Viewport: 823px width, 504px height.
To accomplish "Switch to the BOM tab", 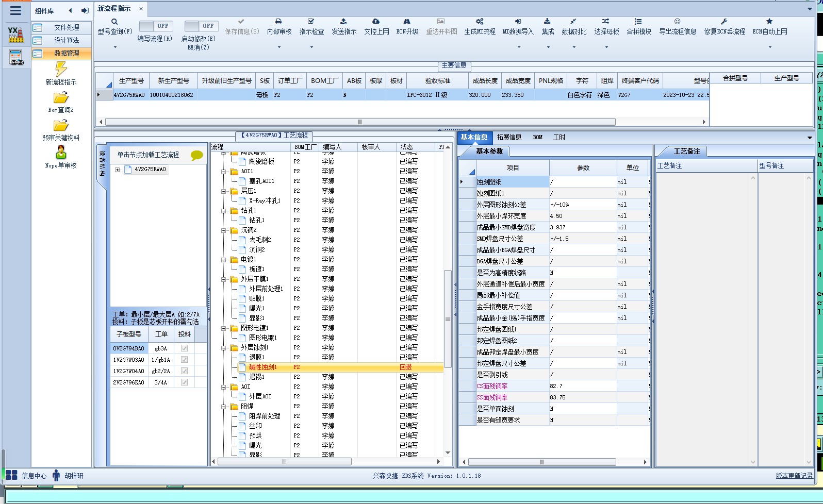I will click(538, 138).
